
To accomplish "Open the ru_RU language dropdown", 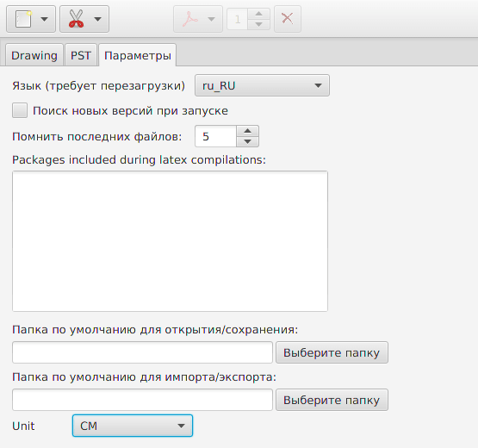I will (x=262, y=85).
